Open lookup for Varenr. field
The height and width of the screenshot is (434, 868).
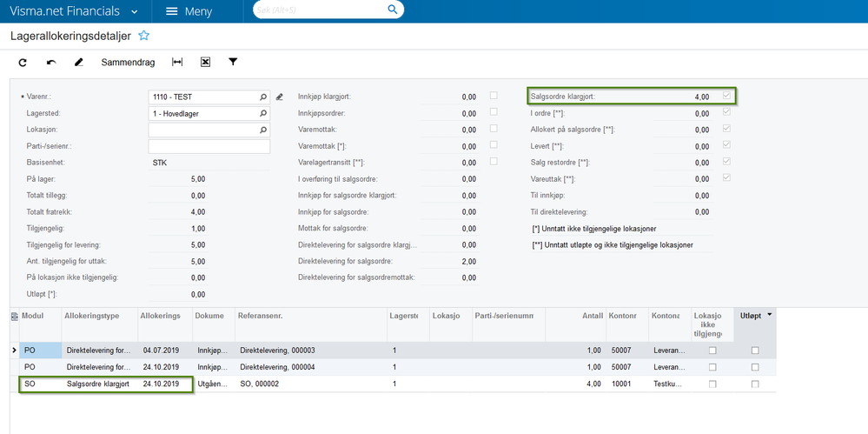pos(263,97)
